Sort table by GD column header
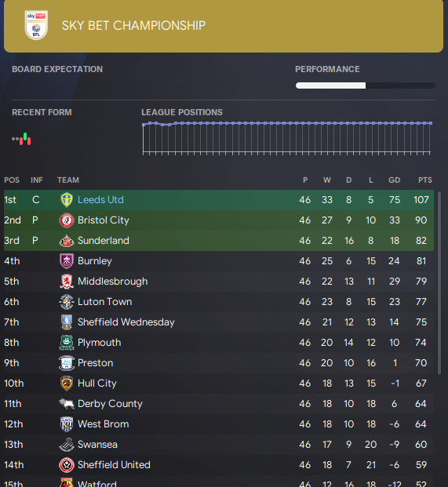Image resolution: width=448 pixels, height=487 pixels. click(x=394, y=180)
